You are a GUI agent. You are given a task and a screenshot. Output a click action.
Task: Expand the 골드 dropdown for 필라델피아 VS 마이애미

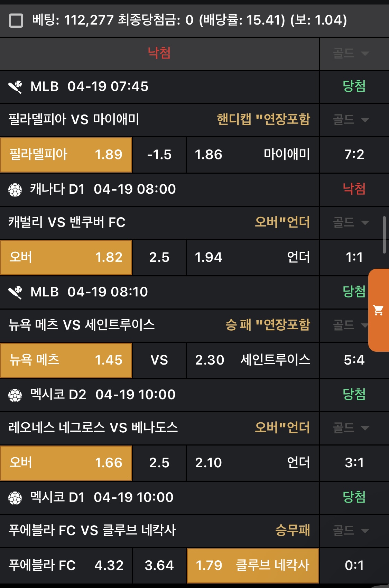[351, 120]
